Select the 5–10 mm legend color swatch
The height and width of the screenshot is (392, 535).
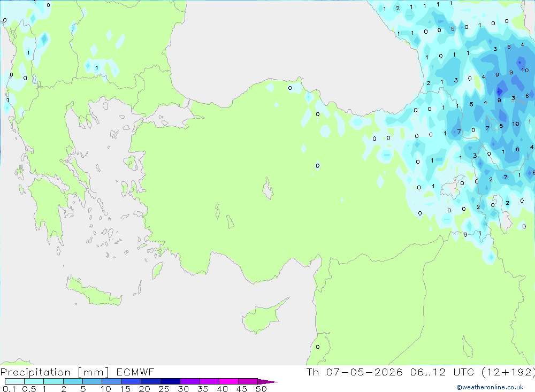pyautogui.click(x=93, y=381)
